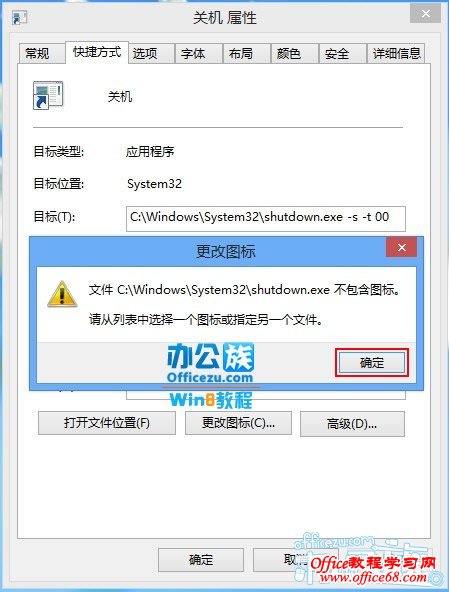Click the 关机 shortcut icon image
Viewport: 449px width, 592px height.
pos(48,95)
